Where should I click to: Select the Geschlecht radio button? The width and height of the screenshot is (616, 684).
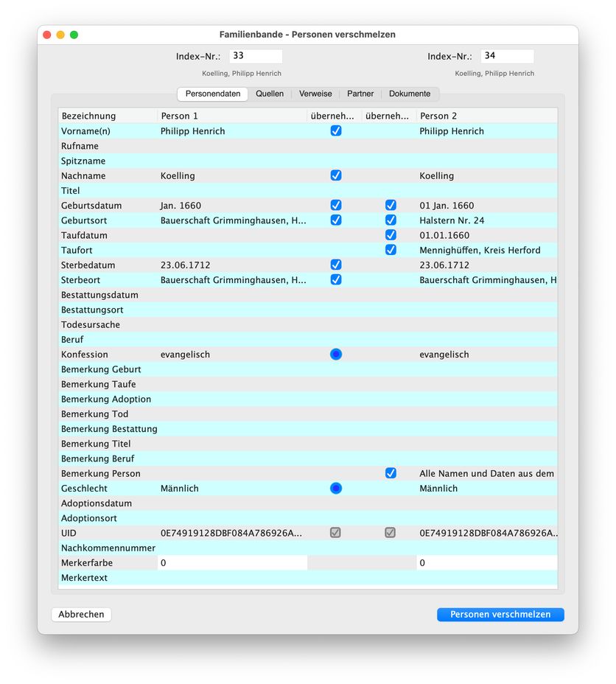point(336,488)
